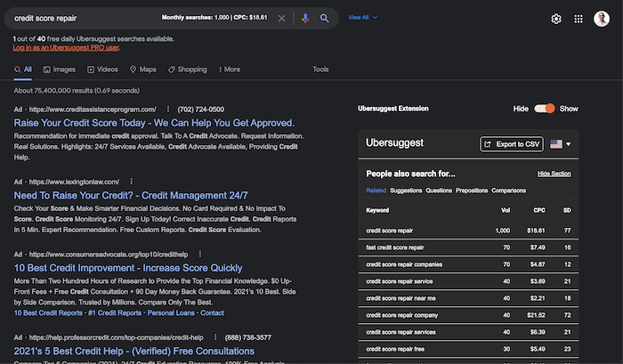Screen dimensions: 623x364
Task: Open Google apps grid
Action: coord(578,19)
